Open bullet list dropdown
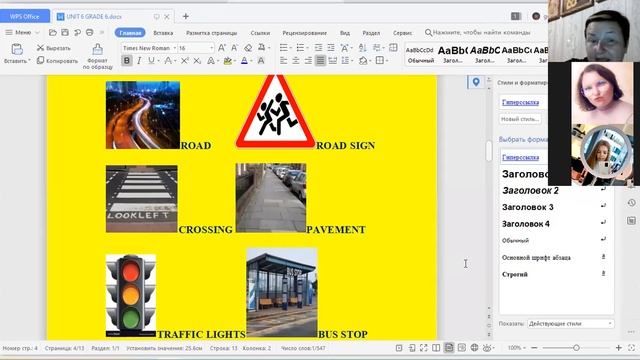Viewport: 640px width, 360px height. [x=291, y=48]
